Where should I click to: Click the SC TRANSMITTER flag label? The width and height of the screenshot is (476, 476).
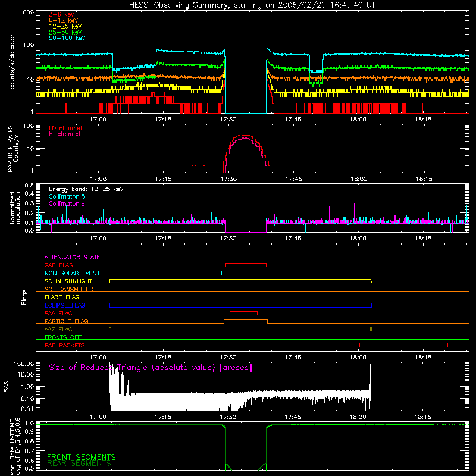tap(68, 289)
